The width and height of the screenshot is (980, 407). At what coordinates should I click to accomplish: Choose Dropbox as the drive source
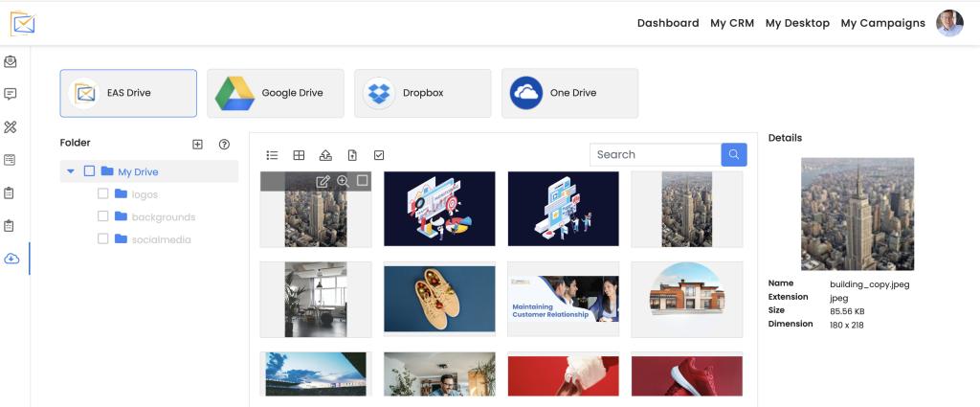422,93
